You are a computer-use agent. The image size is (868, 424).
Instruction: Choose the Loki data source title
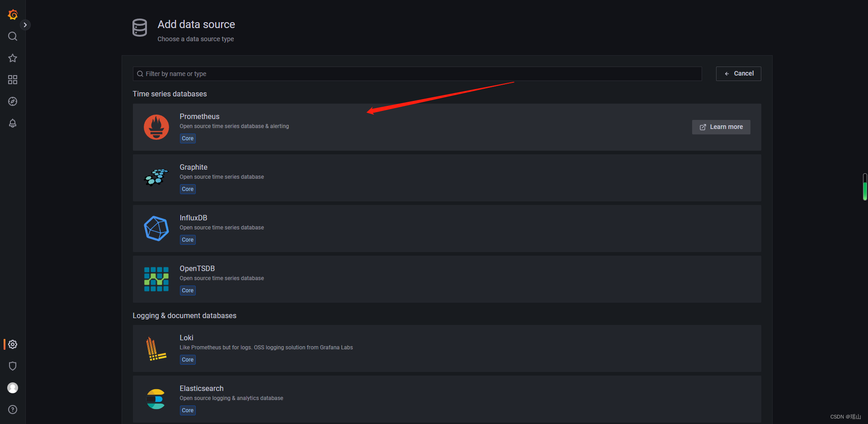tap(186, 338)
